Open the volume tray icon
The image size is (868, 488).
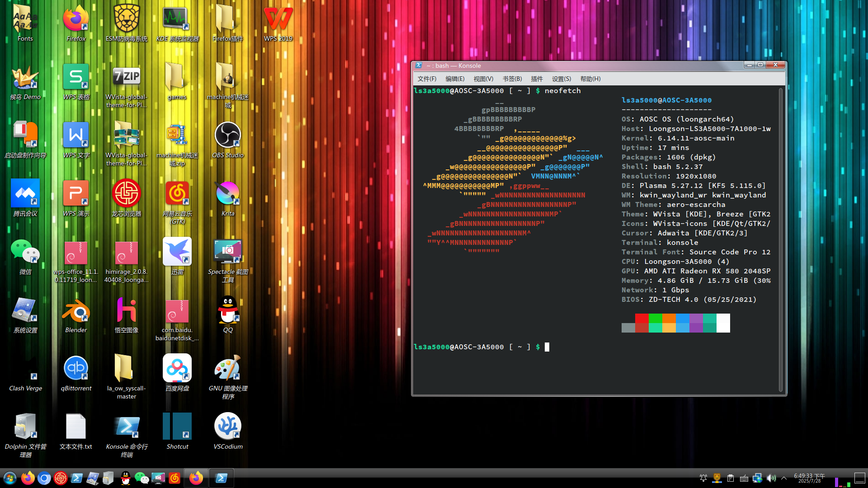click(771, 478)
